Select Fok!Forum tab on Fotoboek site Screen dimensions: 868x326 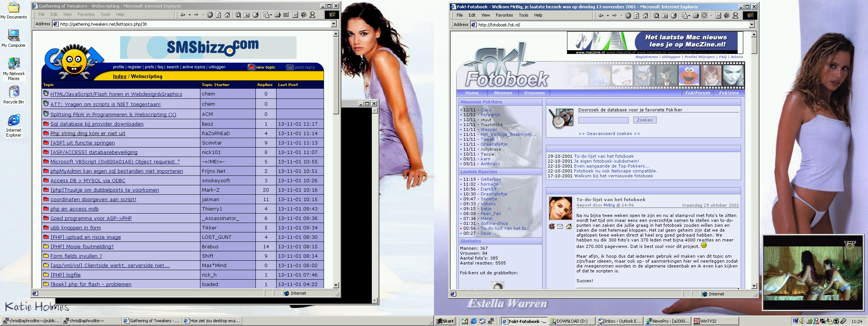(697, 93)
